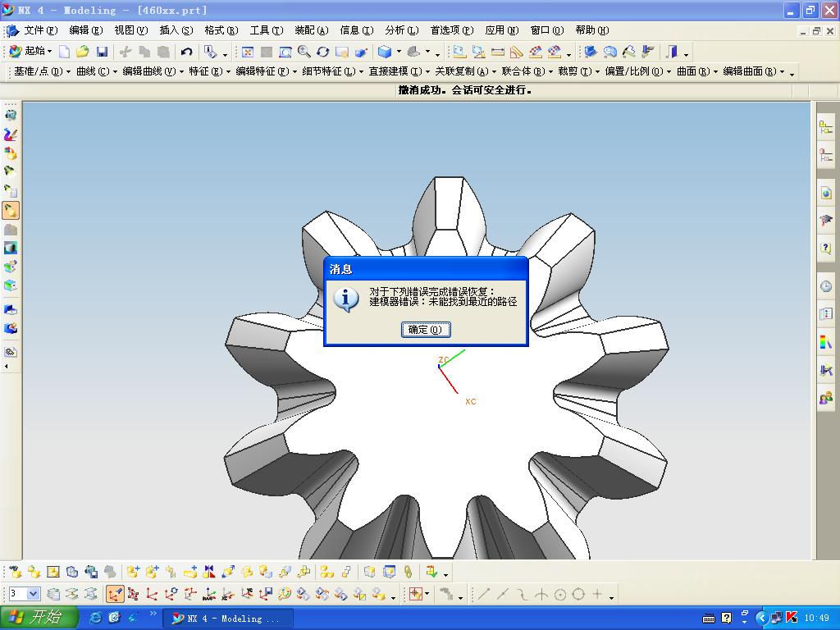The height and width of the screenshot is (630, 840).
Task: Click the status message 撤消成功。会话可安全进行。
Action: (464, 90)
